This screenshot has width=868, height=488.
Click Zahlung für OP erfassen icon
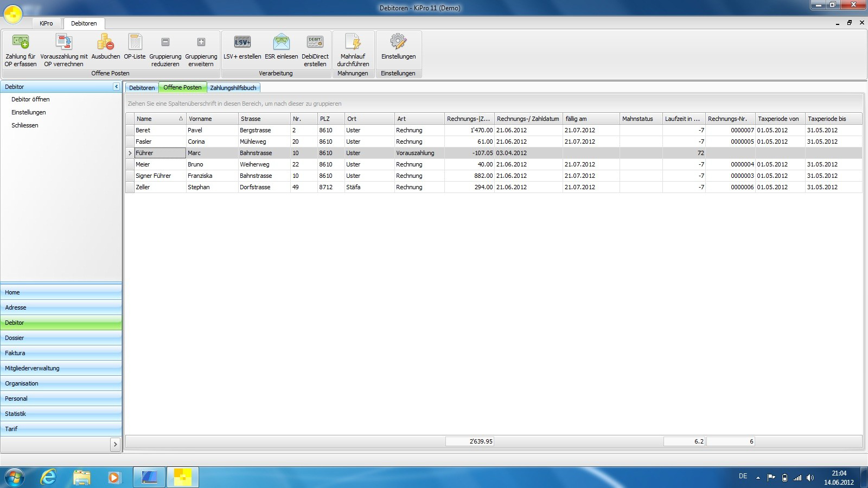tap(21, 42)
